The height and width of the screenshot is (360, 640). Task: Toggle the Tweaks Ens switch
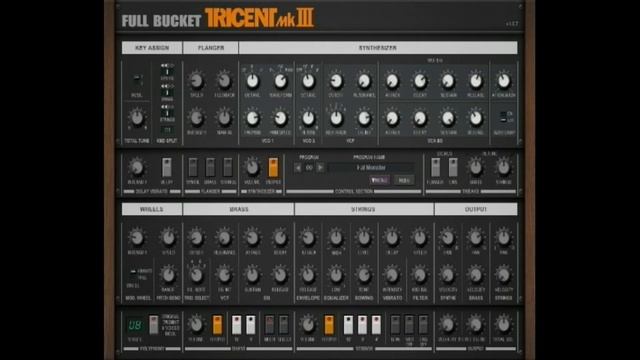coord(453,167)
